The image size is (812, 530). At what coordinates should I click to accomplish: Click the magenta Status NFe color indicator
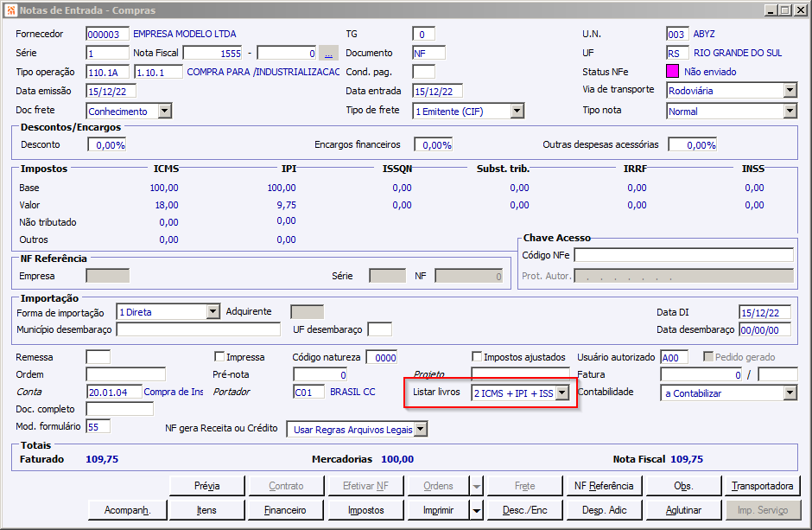[673, 72]
